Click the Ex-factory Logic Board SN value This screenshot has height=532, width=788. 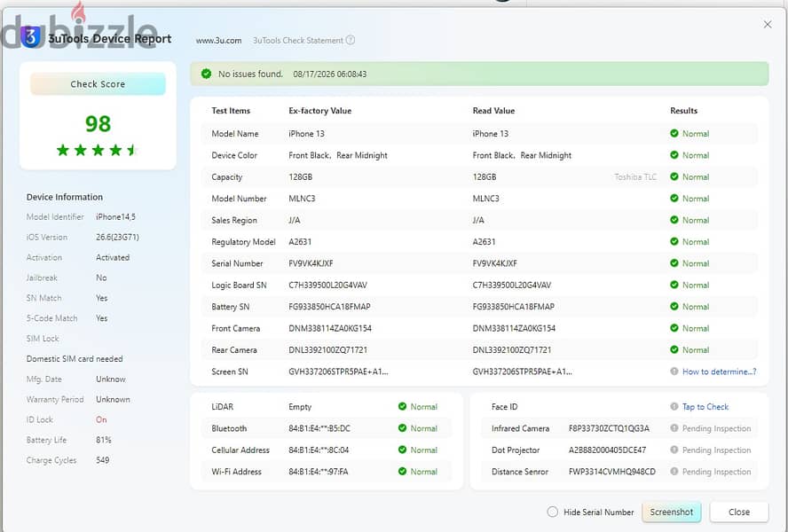(327, 285)
